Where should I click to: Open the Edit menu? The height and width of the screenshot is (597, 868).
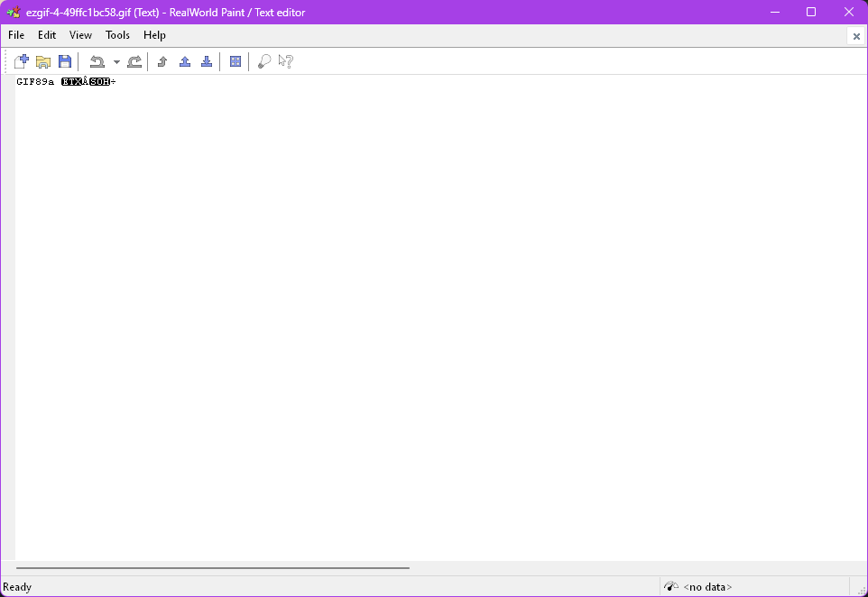pyautogui.click(x=47, y=35)
